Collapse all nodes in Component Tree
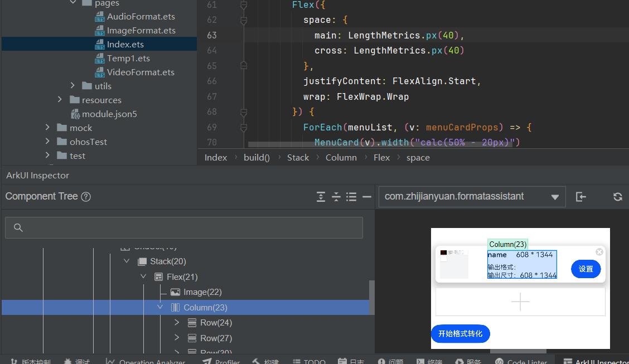 (x=336, y=197)
